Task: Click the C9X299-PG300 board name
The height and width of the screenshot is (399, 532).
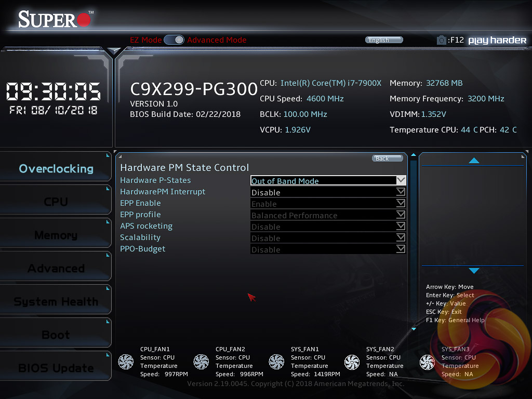Action: pyautogui.click(x=194, y=89)
